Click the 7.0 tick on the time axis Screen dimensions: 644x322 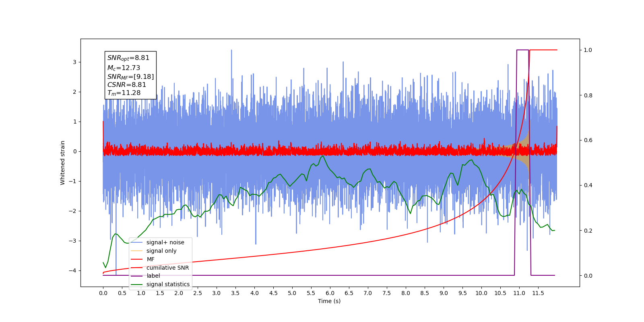[x=368, y=293]
